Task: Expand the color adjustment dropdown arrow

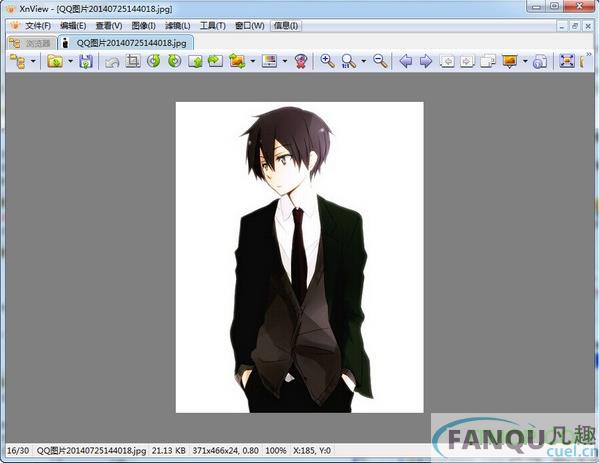Action: click(285, 61)
